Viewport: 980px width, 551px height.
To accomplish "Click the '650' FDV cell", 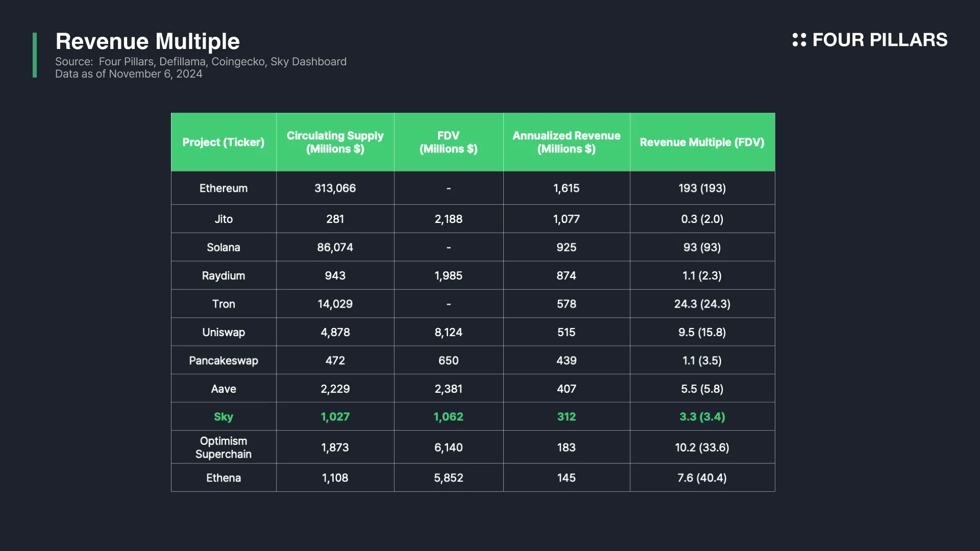I will [x=449, y=361].
